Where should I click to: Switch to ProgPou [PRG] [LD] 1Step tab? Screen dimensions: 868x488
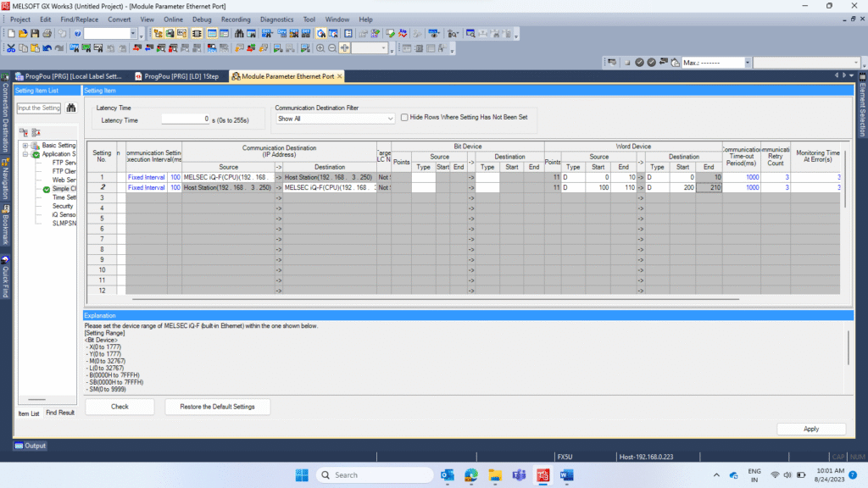[176, 76]
